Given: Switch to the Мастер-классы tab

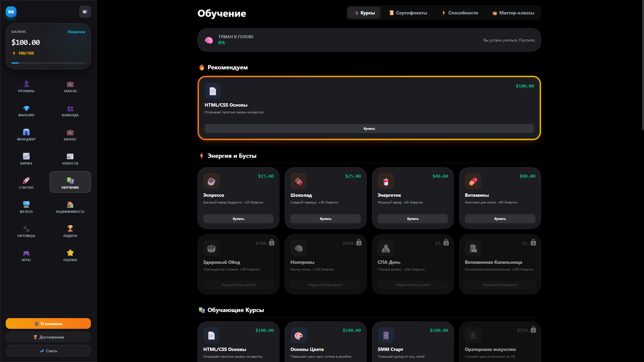Looking at the screenshot, I should coord(514,13).
